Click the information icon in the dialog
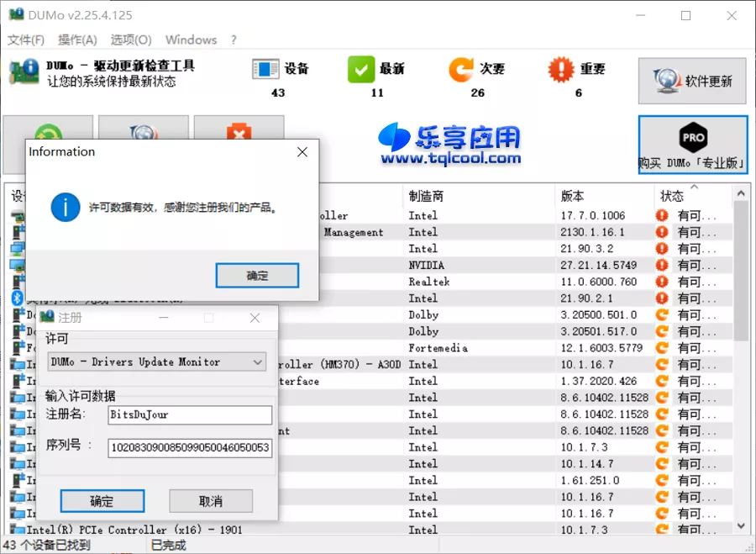The image size is (756, 554). 66,208
